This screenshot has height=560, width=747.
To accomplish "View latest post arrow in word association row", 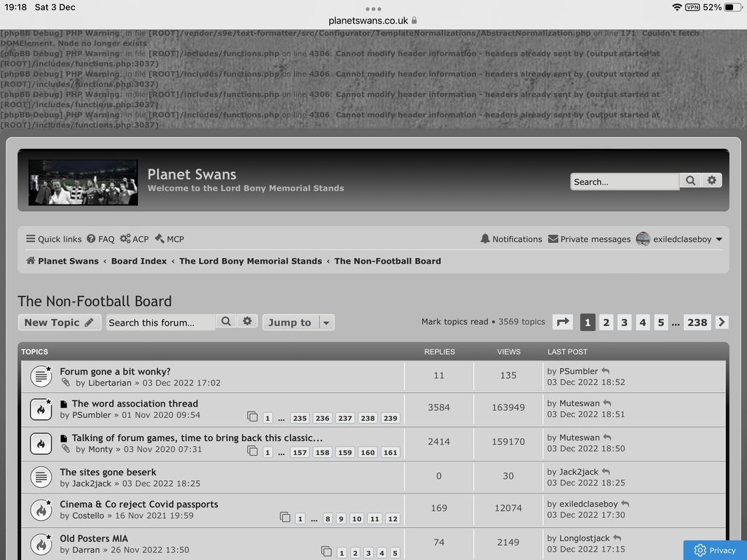I will pos(608,403).
